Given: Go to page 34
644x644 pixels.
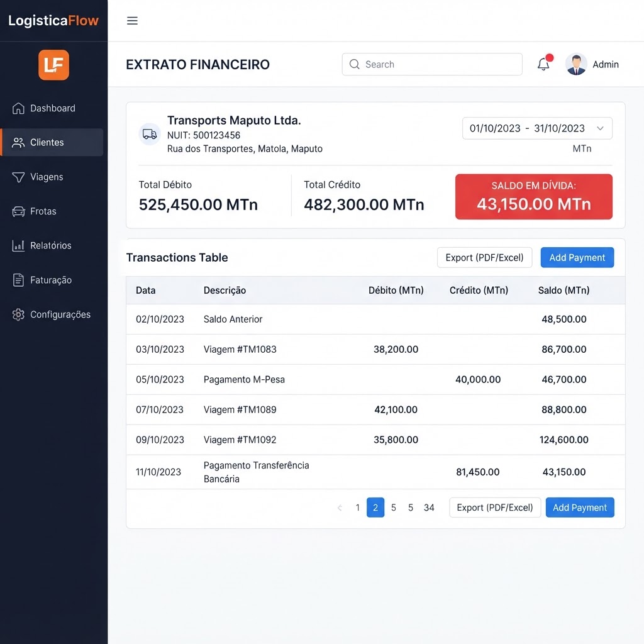Looking at the screenshot, I should (429, 508).
